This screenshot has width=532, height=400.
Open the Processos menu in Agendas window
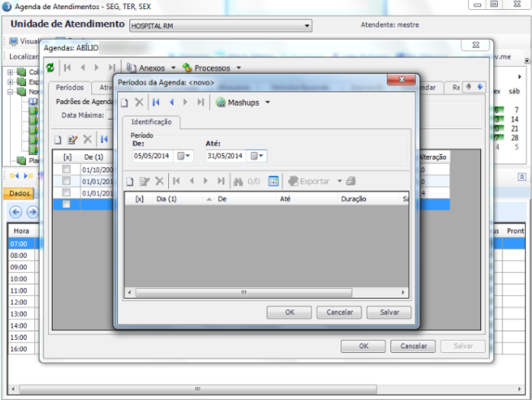click(x=212, y=68)
